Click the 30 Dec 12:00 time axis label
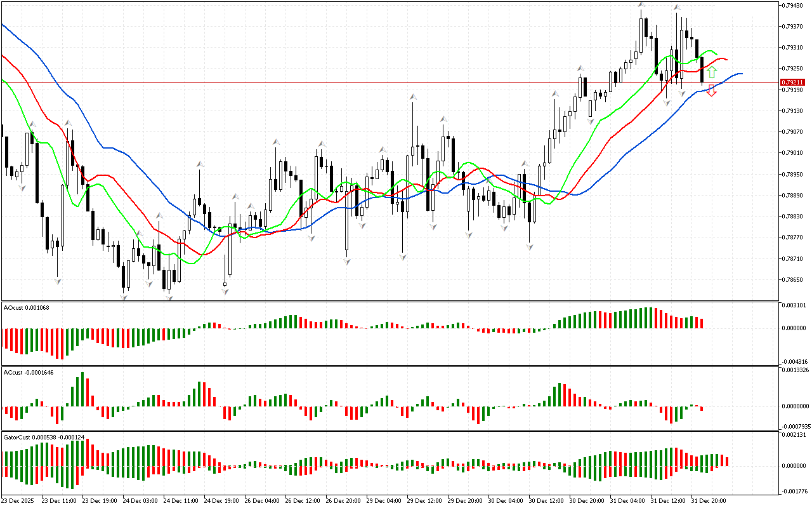 (x=546, y=500)
